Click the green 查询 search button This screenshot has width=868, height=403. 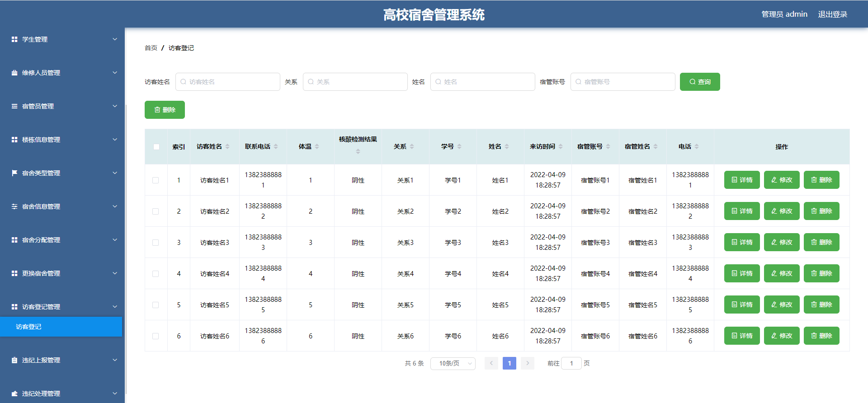700,82
